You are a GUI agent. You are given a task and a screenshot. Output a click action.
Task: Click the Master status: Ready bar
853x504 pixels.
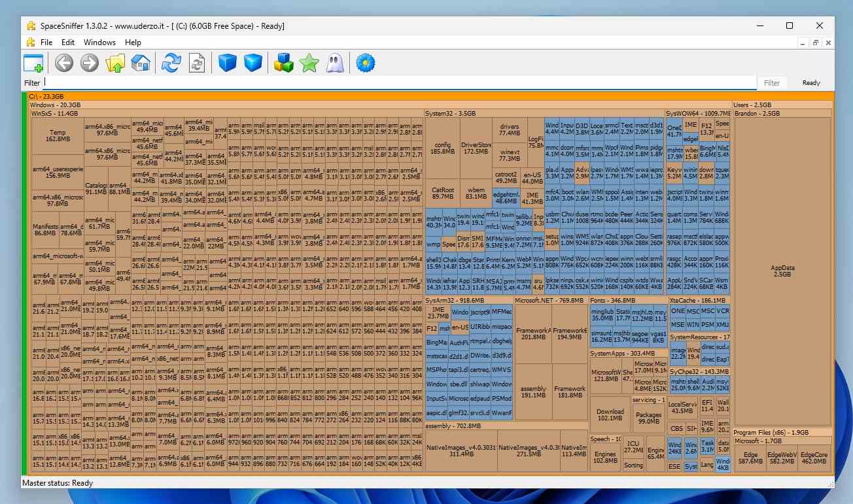(x=428, y=483)
